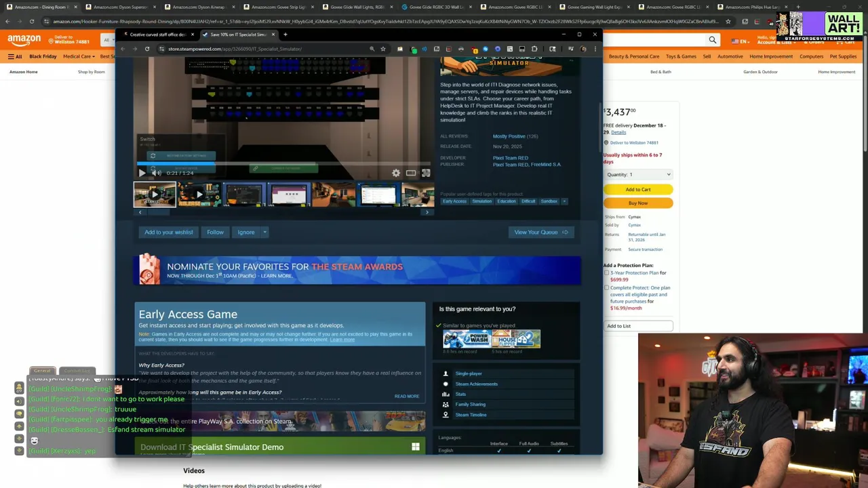Reload the Steam store page
This screenshot has width=868, height=488.
pyautogui.click(x=147, y=49)
